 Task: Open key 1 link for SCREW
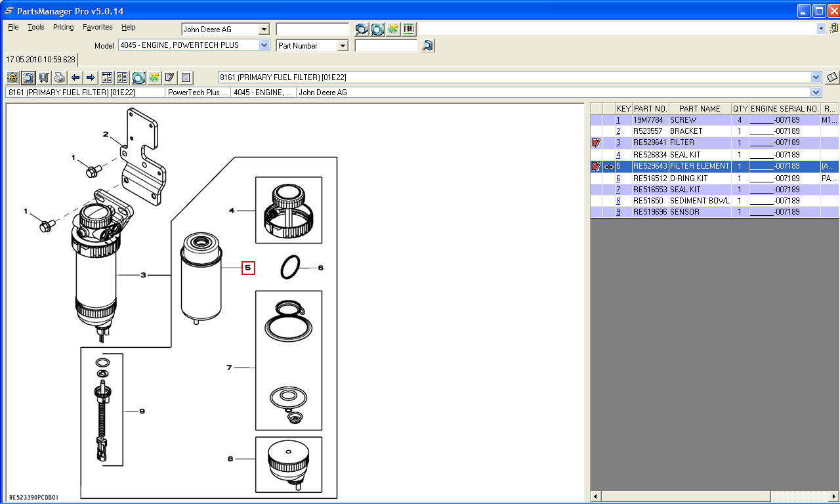pos(618,120)
